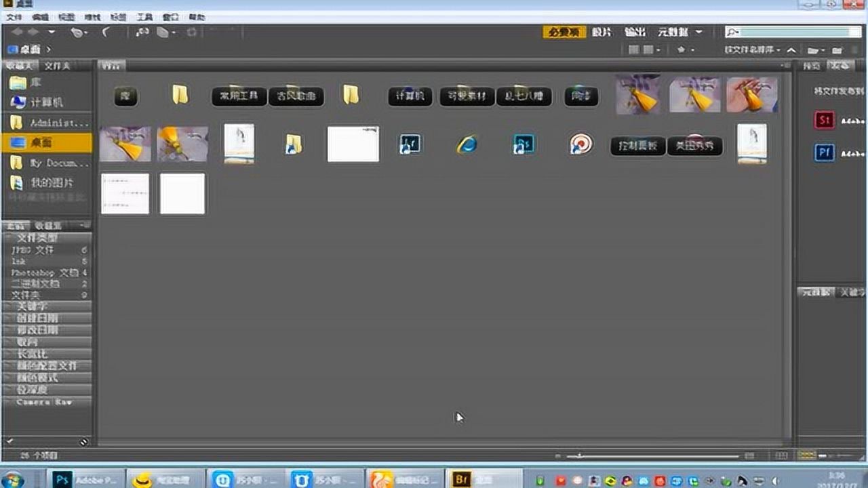Switch to the 胶片 workspace

pyautogui.click(x=601, y=32)
